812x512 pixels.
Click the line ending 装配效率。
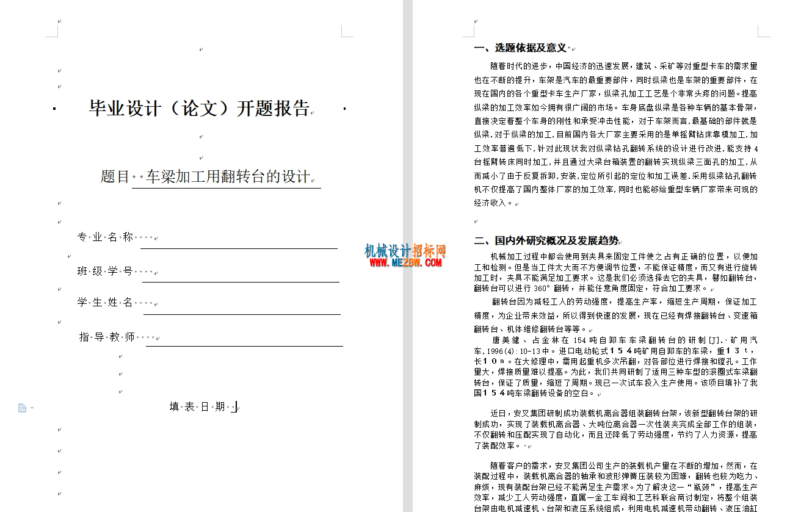(x=498, y=445)
